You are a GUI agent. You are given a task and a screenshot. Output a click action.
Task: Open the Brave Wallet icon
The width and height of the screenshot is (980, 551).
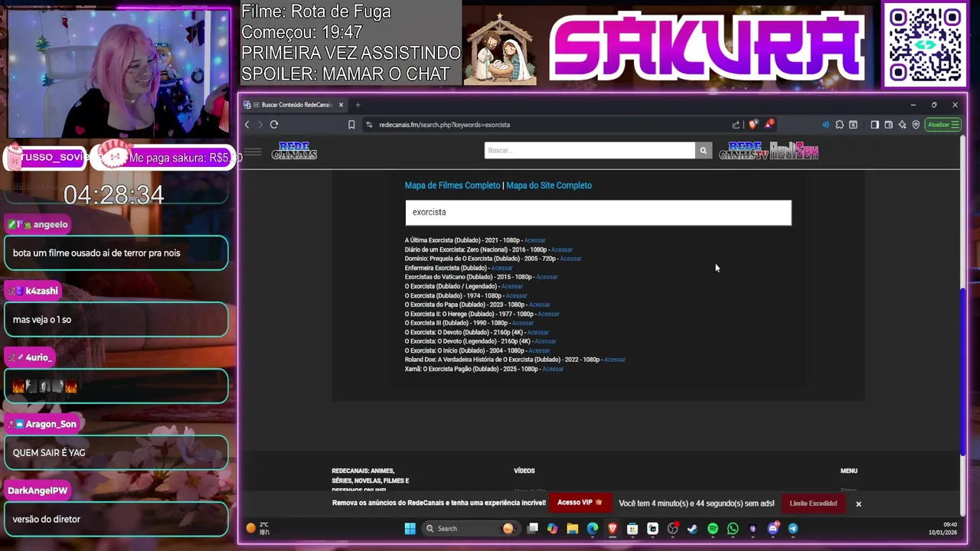click(888, 125)
